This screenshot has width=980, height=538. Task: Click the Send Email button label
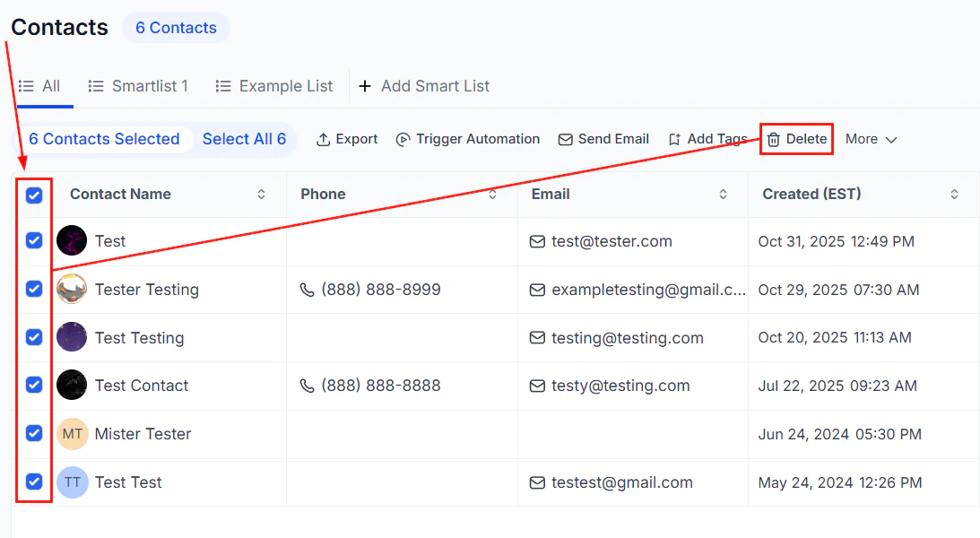tap(614, 139)
